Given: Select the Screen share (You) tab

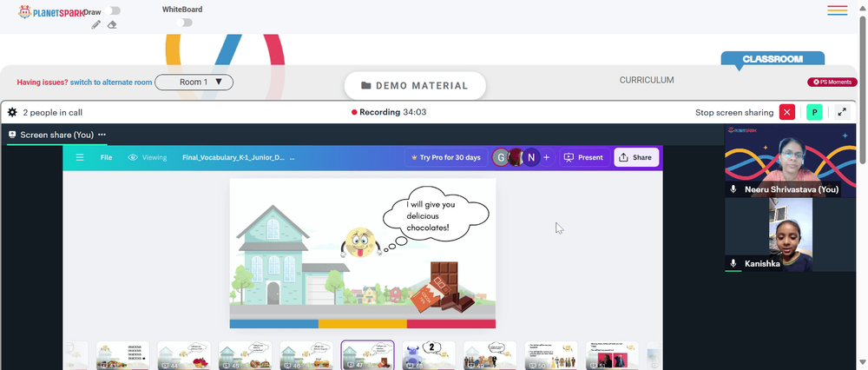Looking at the screenshot, I should [56, 135].
